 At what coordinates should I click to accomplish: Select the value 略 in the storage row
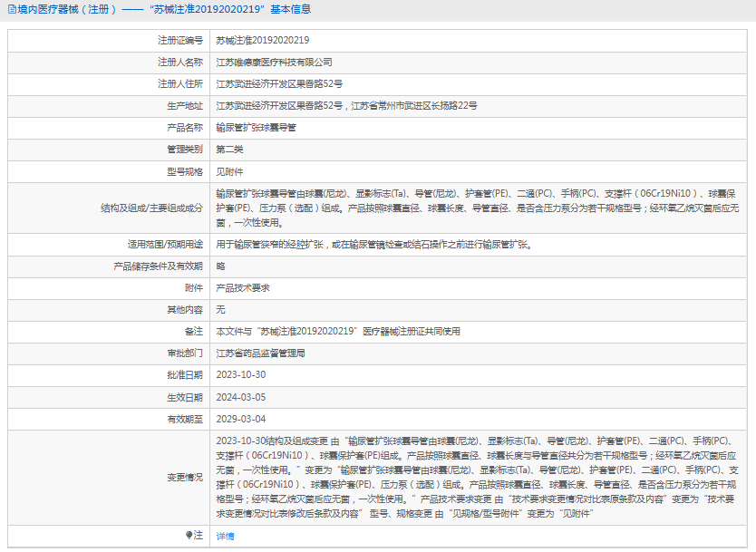[x=221, y=266]
